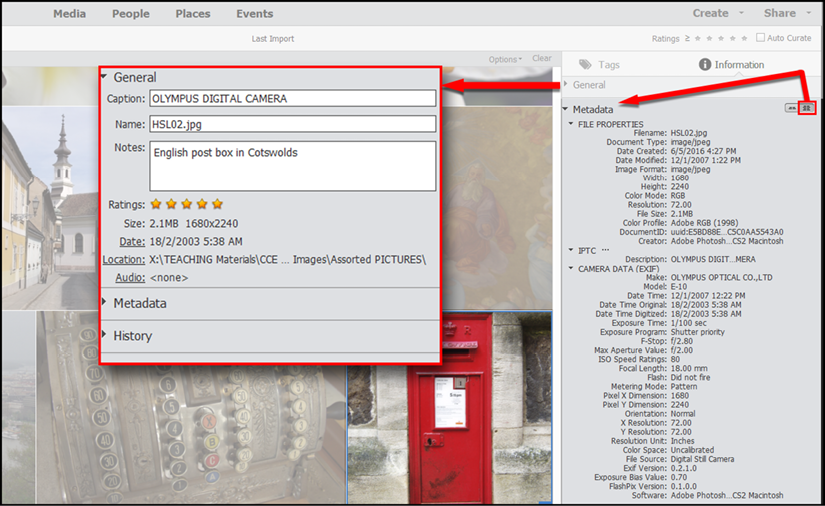This screenshot has width=825, height=506.
Task: Switch to the People view
Action: 130,14
